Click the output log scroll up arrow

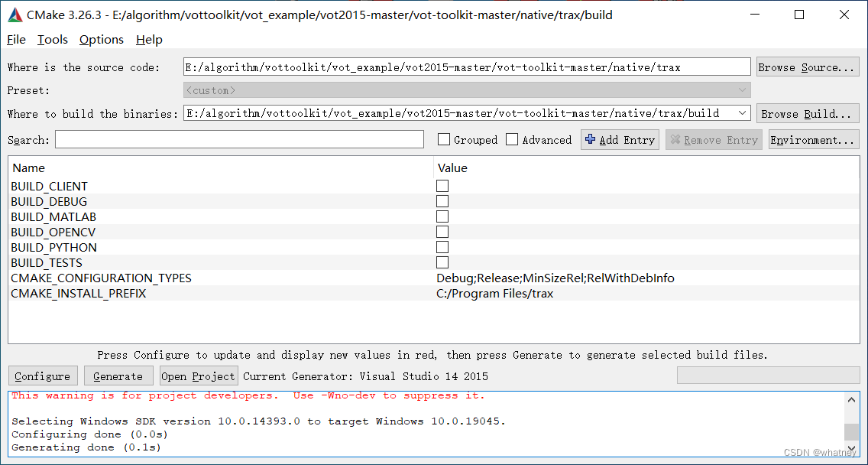pyautogui.click(x=851, y=399)
